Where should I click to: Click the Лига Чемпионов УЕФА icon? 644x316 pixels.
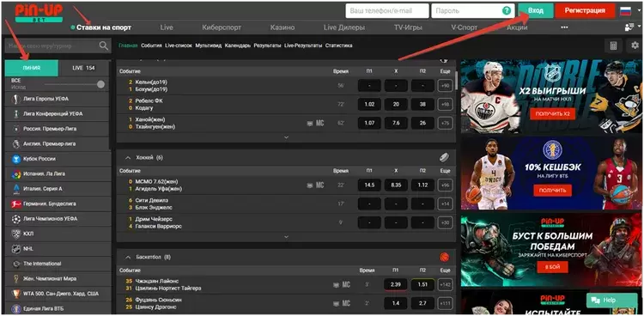[16, 219]
